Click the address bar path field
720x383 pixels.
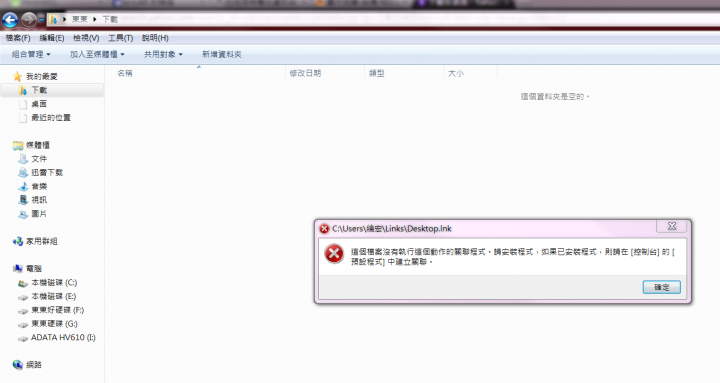[x=383, y=19]
